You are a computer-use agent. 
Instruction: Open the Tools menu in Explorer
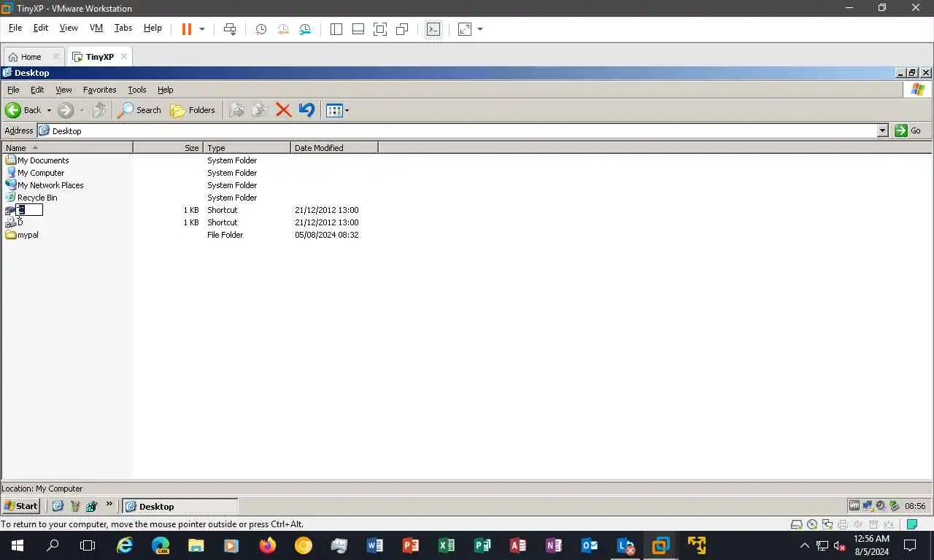137,90
